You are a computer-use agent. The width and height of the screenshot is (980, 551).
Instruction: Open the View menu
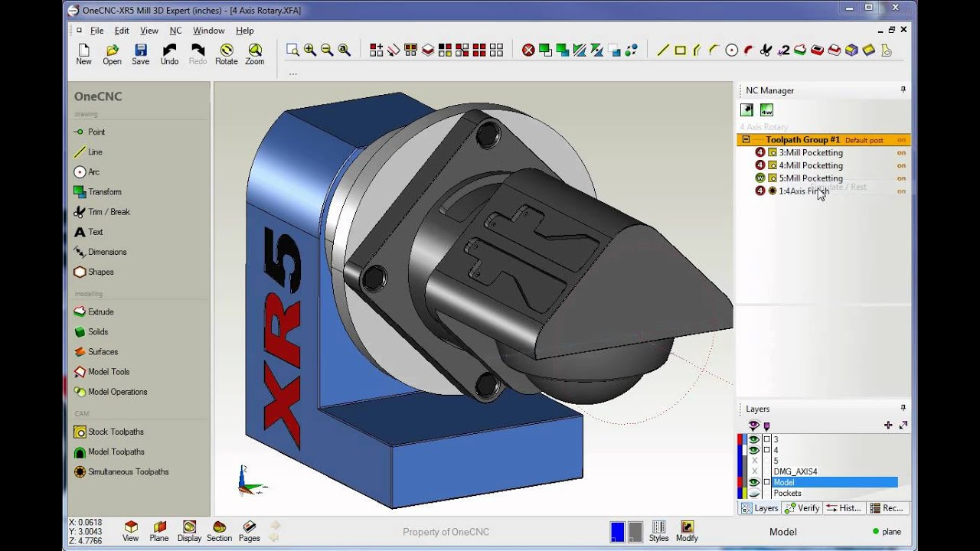[x=149, y=31]
